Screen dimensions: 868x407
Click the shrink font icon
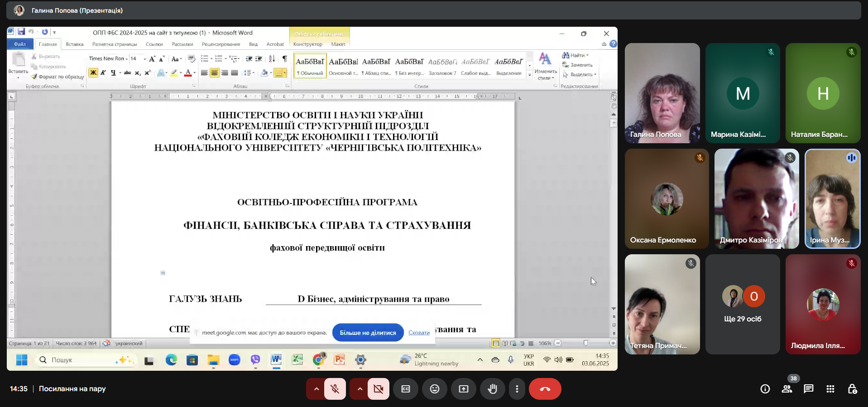162,59
